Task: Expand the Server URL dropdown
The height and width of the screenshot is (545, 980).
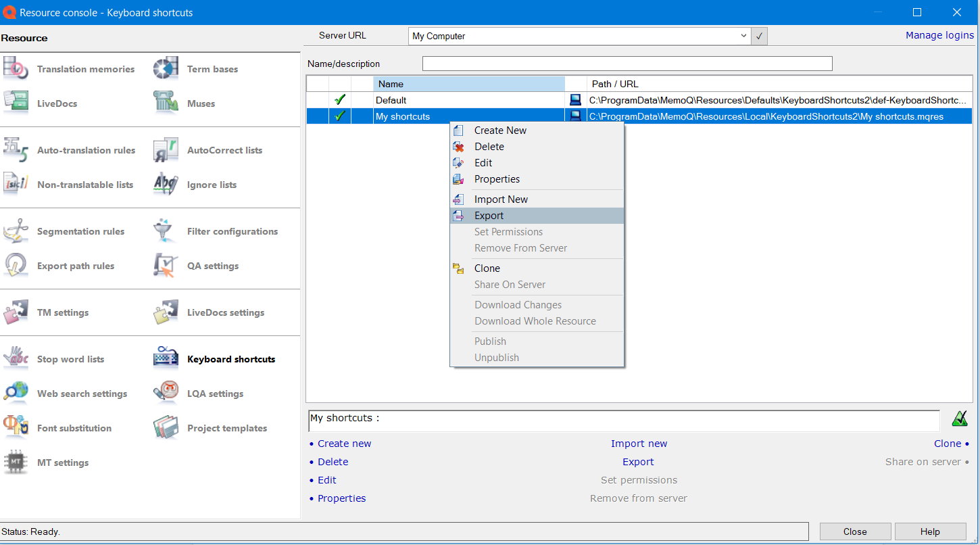Action: click(743, 36)
